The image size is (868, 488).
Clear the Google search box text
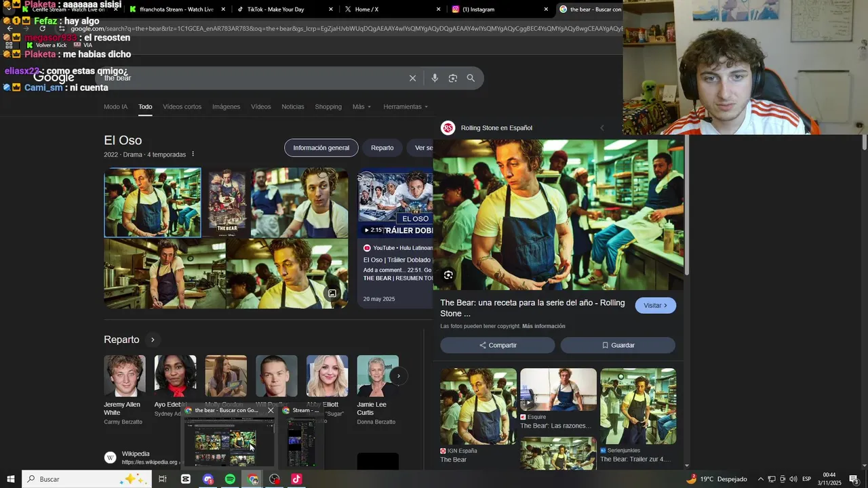pos(412,78)
